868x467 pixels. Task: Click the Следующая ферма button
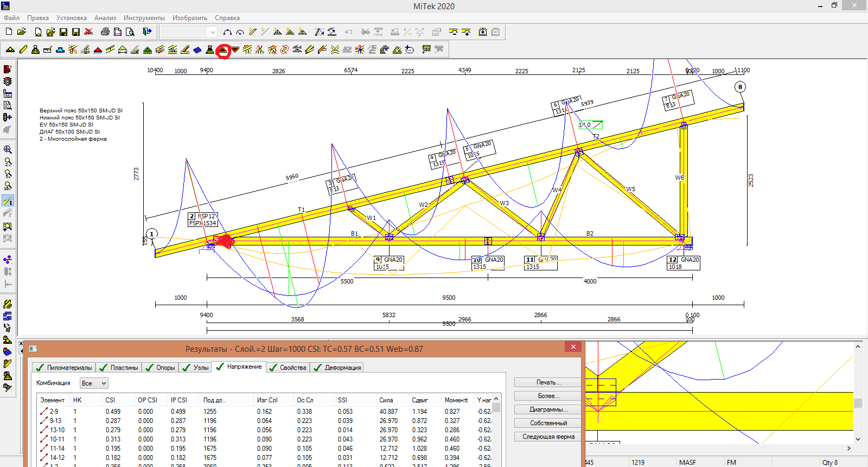click(x=548, y=437)
